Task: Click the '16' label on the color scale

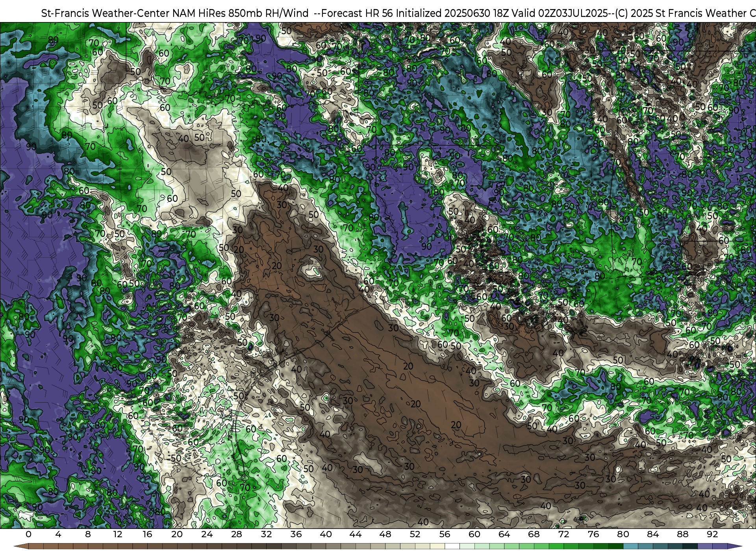Action: [x=147, y=534]
